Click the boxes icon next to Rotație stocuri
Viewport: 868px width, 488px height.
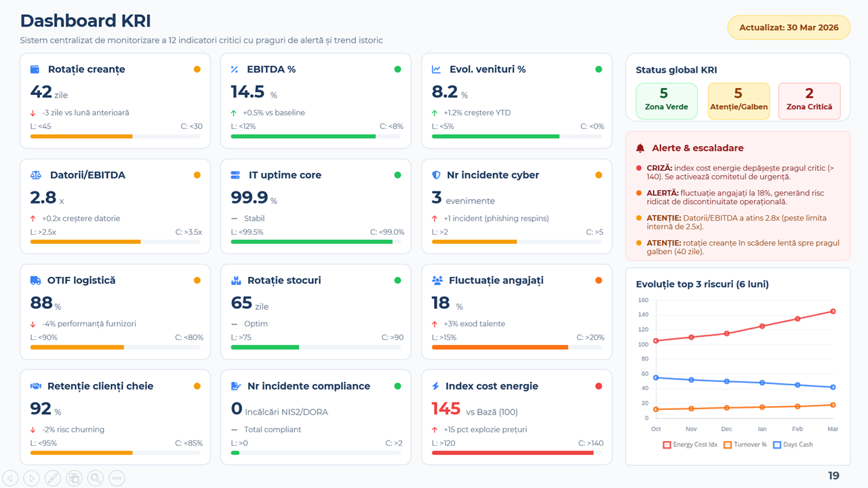coord(236,280)
